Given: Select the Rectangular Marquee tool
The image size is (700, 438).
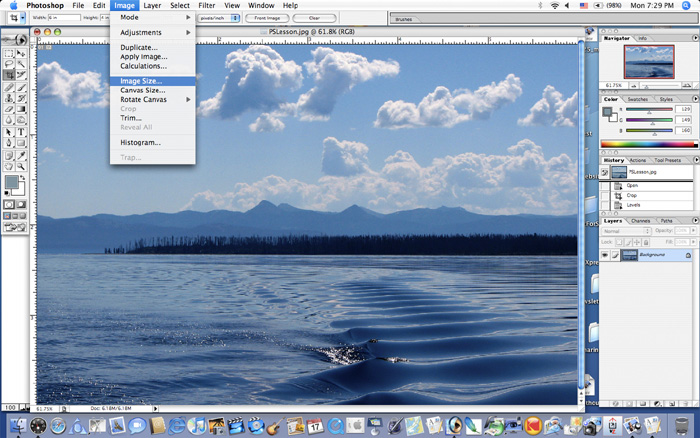Looking at the screenshot, I should pos(9,54).
